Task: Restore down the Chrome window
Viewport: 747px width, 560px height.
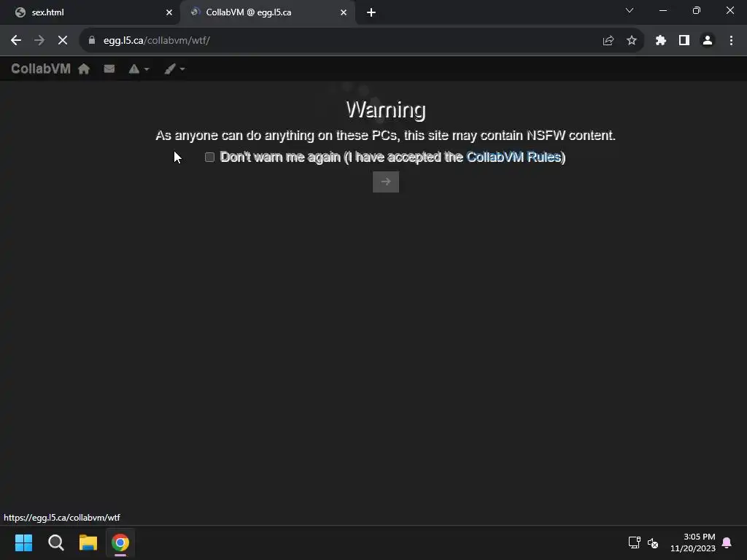Action: point(697,10)
